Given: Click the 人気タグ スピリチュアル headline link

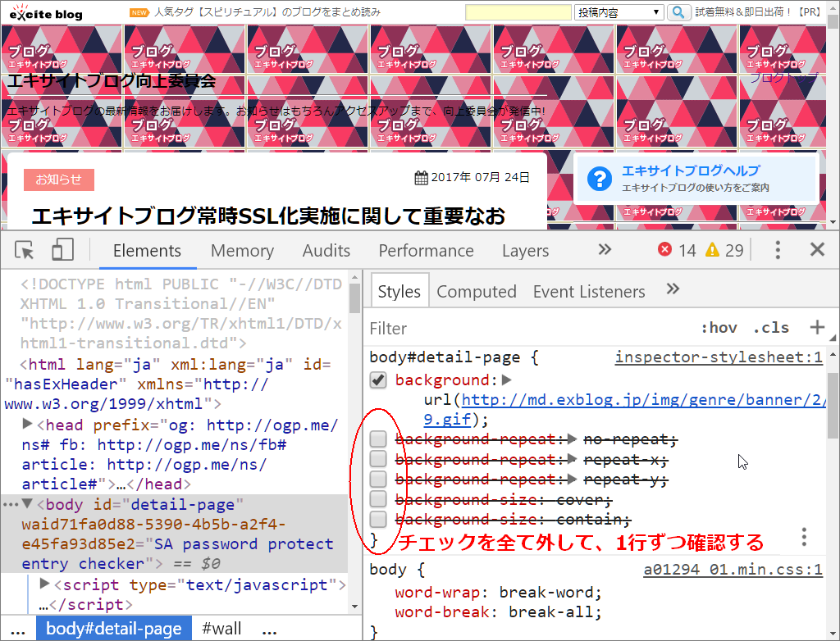Looking at the screenshot, I should (x=267, y=11).
